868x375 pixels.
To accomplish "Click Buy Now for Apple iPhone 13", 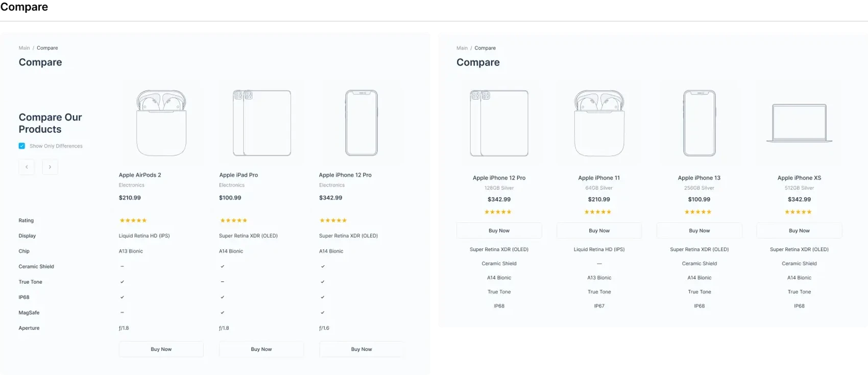I will 699,230.
